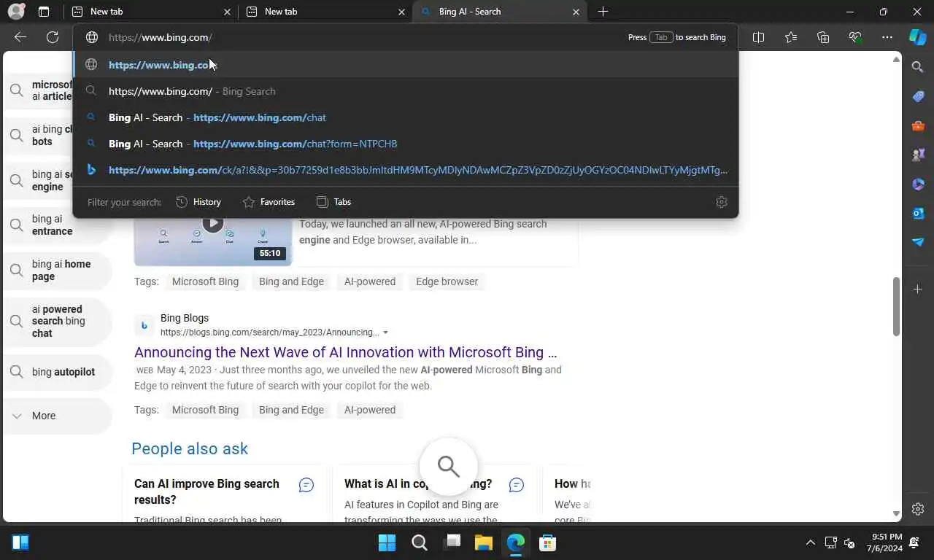The width and height of the screenshot is (934, 560).
Task: Filter suggestions by Favorites
Action: [269, 202]
